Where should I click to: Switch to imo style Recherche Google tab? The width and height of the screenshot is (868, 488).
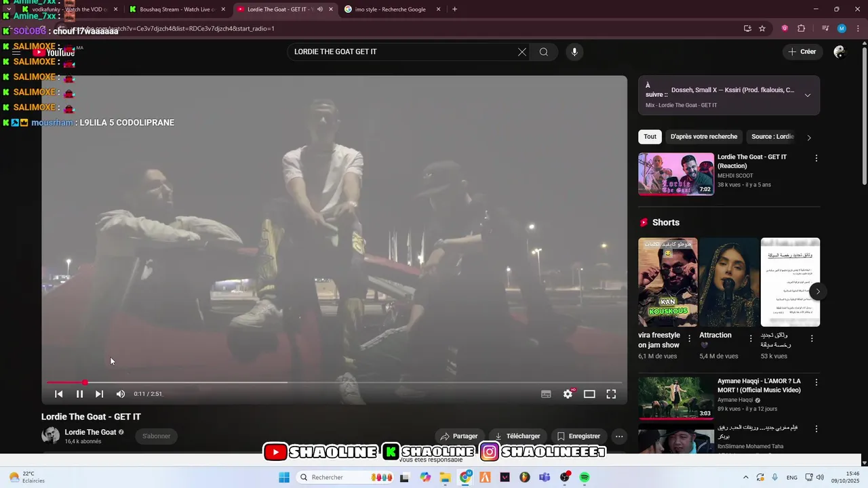pos(392,9)
